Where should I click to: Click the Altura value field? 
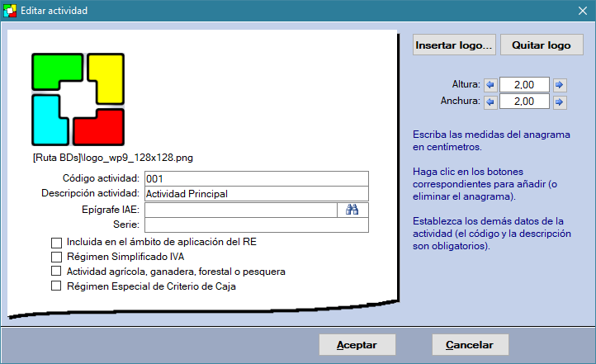(x=524, y=85)
